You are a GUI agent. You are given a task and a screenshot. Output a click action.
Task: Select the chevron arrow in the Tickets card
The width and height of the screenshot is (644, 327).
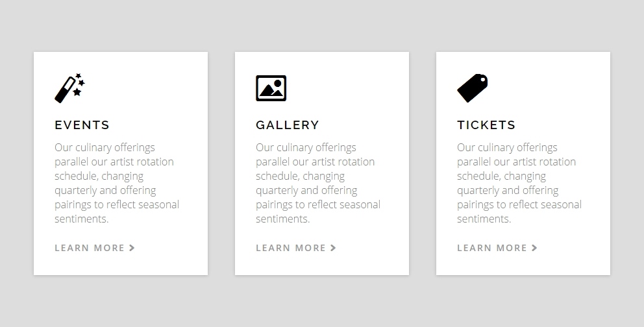534,248
